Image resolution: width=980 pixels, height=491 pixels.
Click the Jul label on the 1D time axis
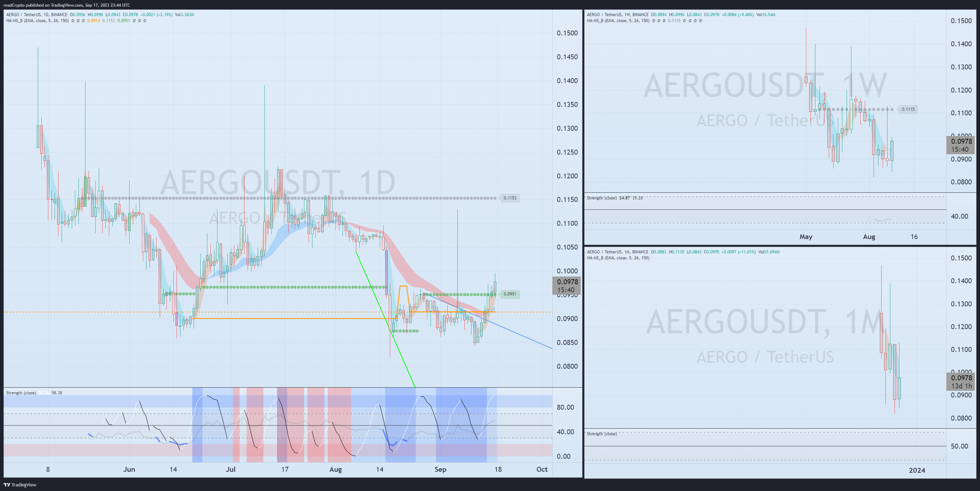(x=230, y=469)
